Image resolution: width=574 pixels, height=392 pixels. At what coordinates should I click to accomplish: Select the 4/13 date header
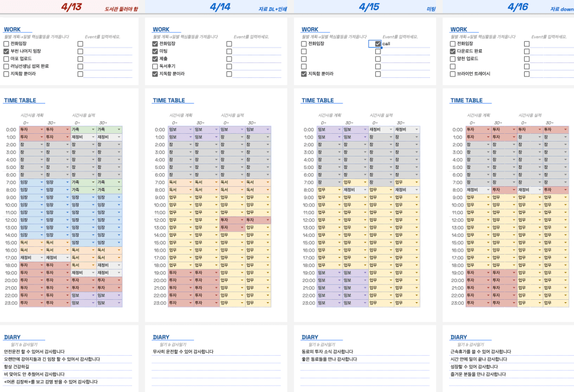[71, 7]
